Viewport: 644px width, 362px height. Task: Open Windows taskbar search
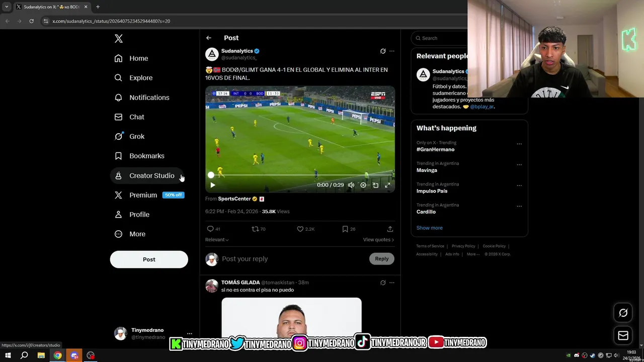point(24,355)
